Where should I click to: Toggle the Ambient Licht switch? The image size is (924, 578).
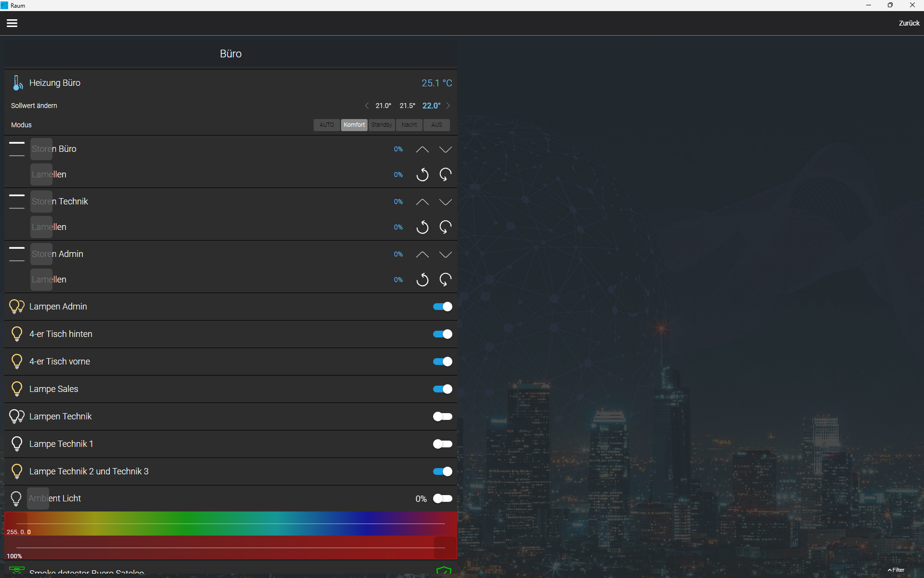[442, 498]
